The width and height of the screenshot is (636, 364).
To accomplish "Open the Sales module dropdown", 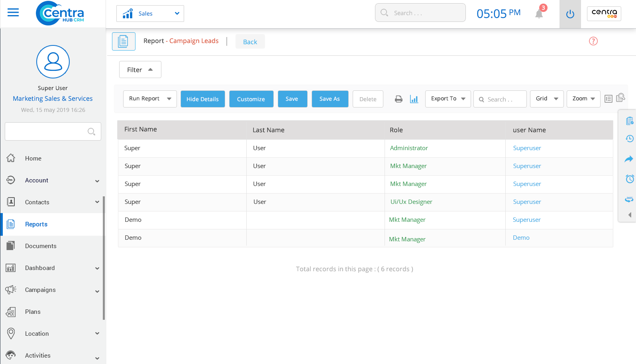I will click(150, 14).
